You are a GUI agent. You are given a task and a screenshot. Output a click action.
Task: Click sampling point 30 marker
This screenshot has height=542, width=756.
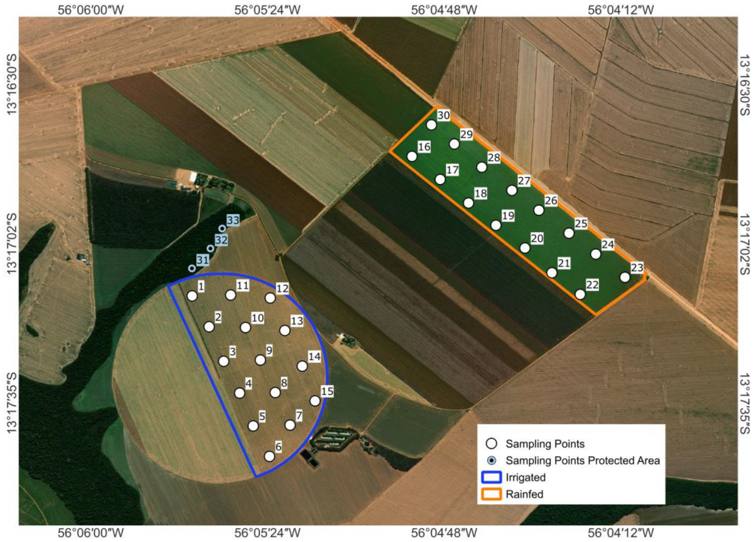point(431,125)
